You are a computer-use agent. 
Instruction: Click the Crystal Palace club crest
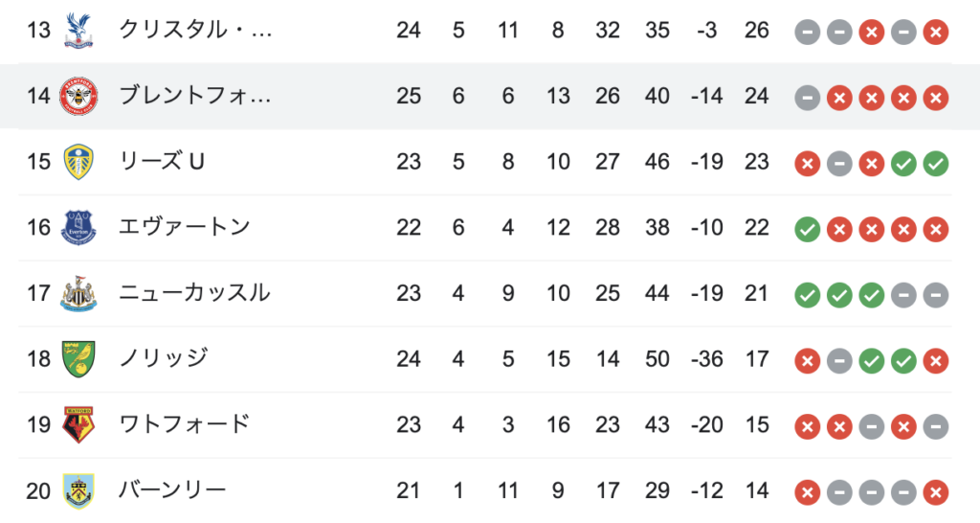[x=78, y=30]
